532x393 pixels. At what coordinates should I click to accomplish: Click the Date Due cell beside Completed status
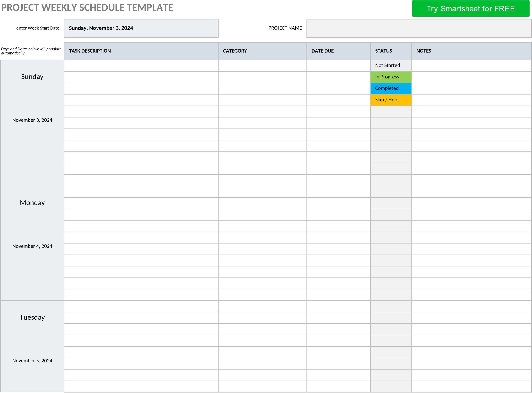pos(338,88)
